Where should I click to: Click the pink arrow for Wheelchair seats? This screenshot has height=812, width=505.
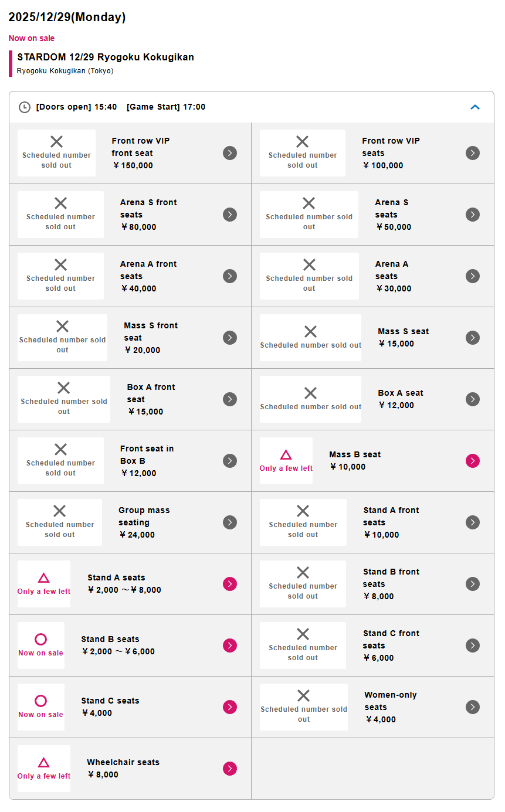pyautogui.click(x=230, y=769)
